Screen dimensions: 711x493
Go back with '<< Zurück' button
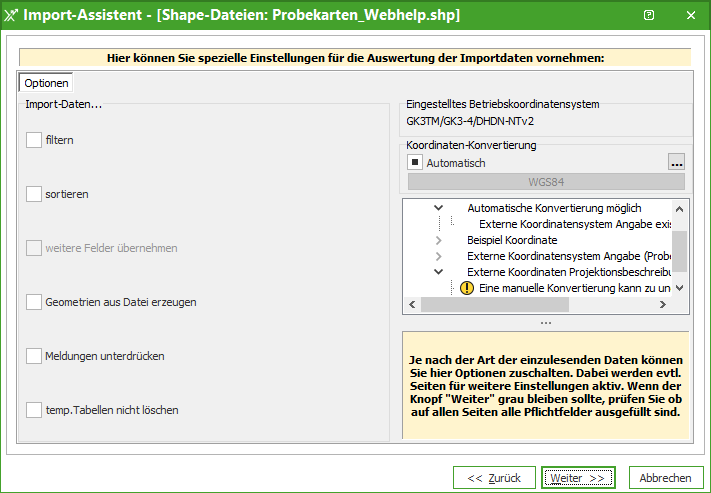494,478
